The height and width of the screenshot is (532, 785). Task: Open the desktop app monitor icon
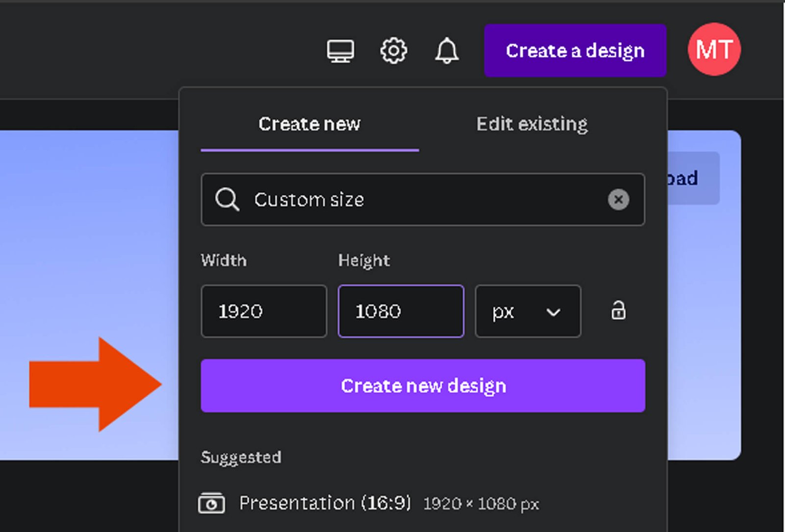[x=340, y=51]
